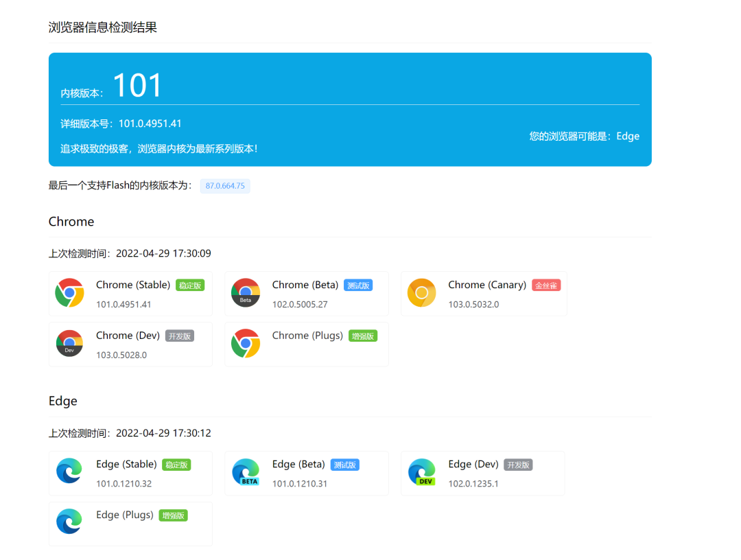Screen dimensions: 741x560
Task: Open the Chrome (Stable) link
Action: [133, 285]
